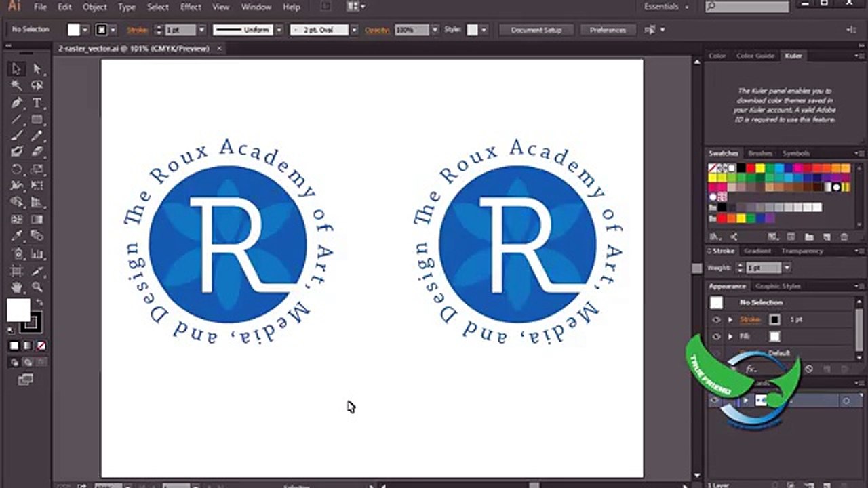Image resolution: width=868 pixels, height=488 pixels.
Task: Select the Blob Brush tool
Action: (x=17, y=152)
